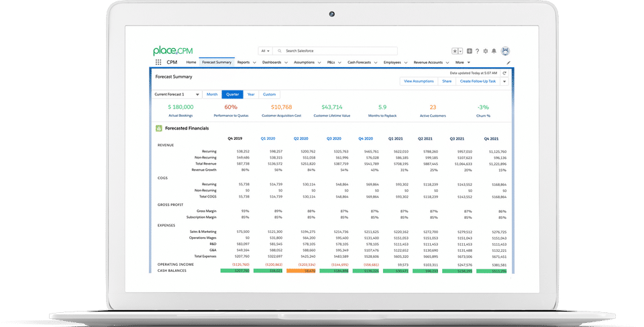This screenshot has width=644, height=327.
Task: Open the Q2 2020 column link
Action: point(301,138)
